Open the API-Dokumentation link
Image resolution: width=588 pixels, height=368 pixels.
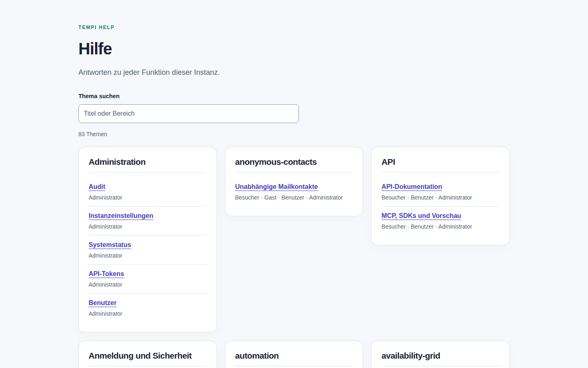point(412,186)
